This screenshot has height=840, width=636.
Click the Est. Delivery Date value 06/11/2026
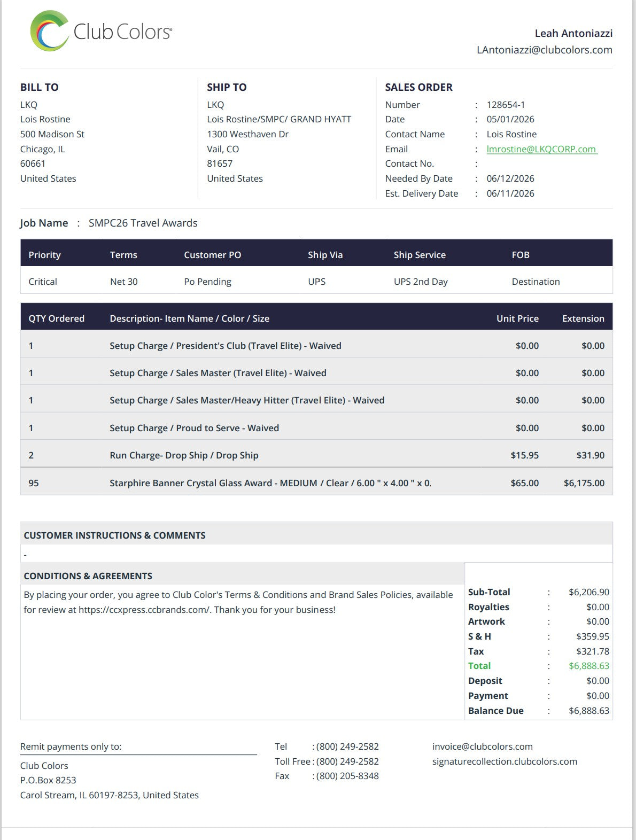coord(510,193)
